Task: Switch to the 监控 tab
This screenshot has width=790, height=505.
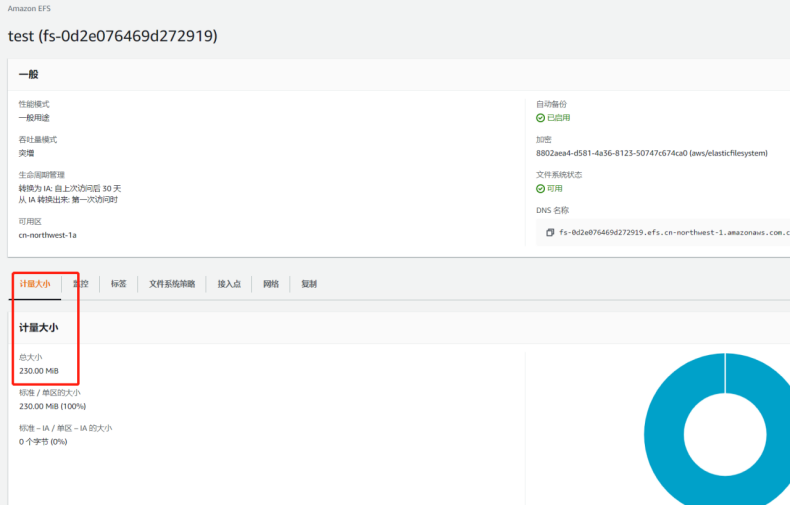Action: [81, 284]
